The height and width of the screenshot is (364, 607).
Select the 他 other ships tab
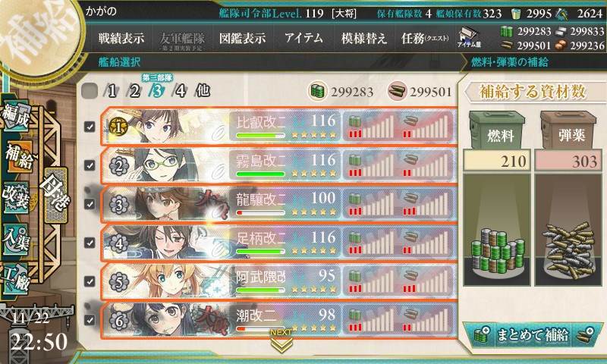click(x=203, y=91)
